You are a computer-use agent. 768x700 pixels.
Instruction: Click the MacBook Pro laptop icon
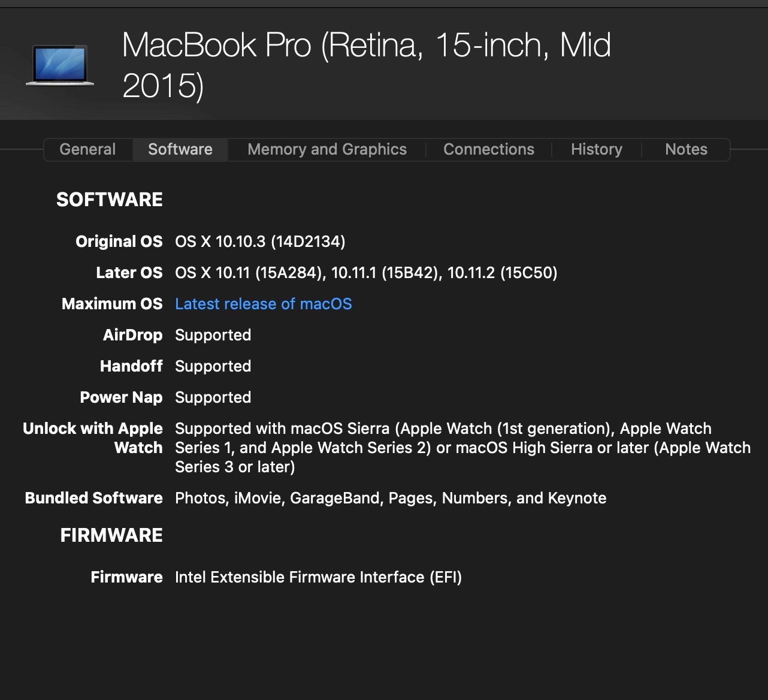coord(60,65)
